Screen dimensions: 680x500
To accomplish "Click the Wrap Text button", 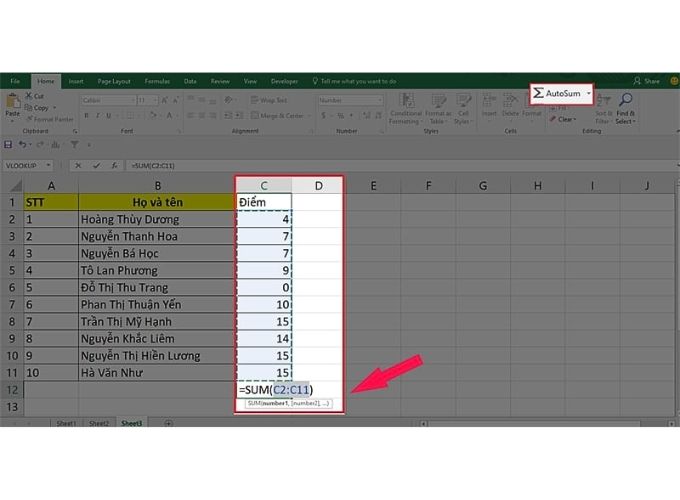I will click(x=269, y=100).
